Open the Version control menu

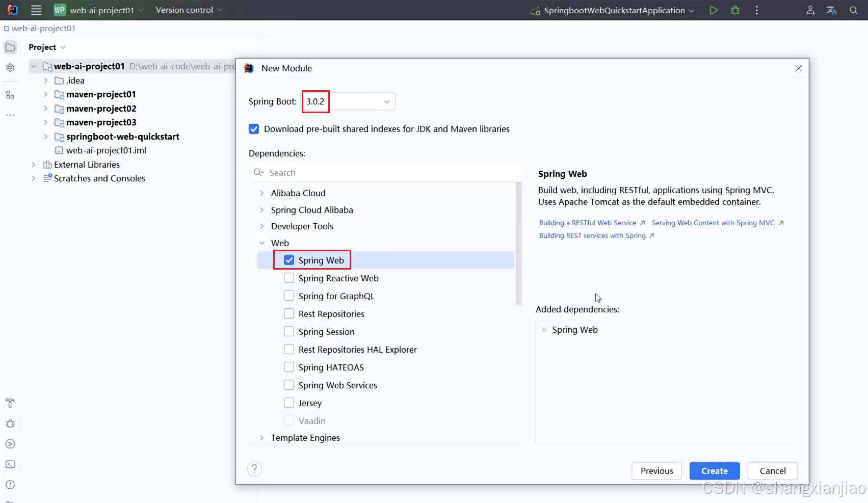pyautogui.click(x=189, y=10)
